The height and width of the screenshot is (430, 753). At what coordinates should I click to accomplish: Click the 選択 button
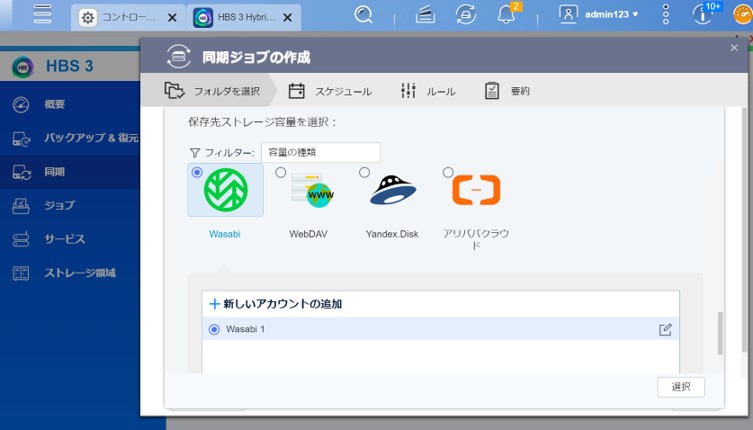(x=681, y=387)
